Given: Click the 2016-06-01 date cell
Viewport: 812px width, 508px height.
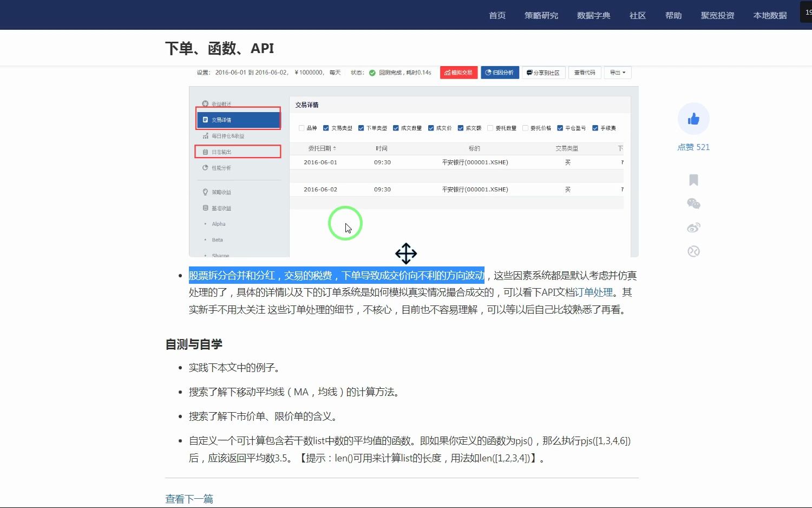Looking at the screenshot, I should 320,162.
